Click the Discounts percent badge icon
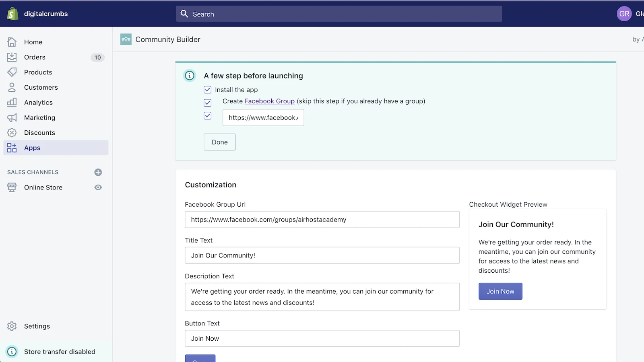The image size is (644, 362). 12,133
